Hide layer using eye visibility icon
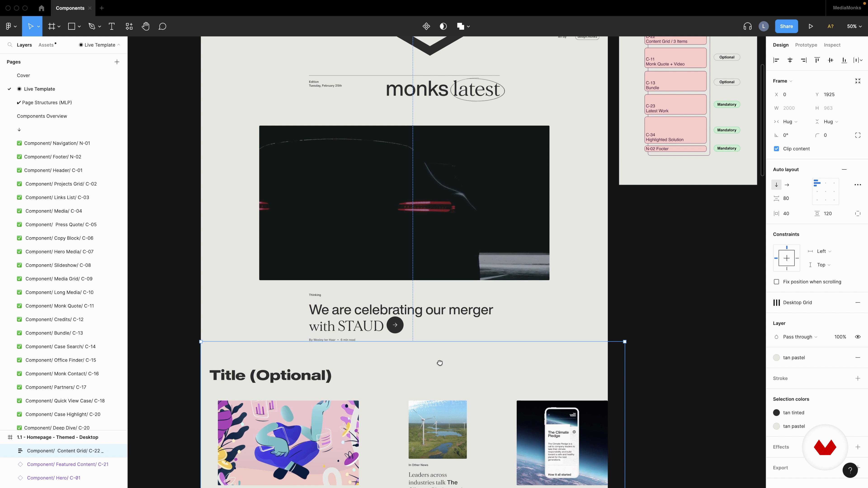This screenshot has height=488, width=868. [x=858, y=337]
